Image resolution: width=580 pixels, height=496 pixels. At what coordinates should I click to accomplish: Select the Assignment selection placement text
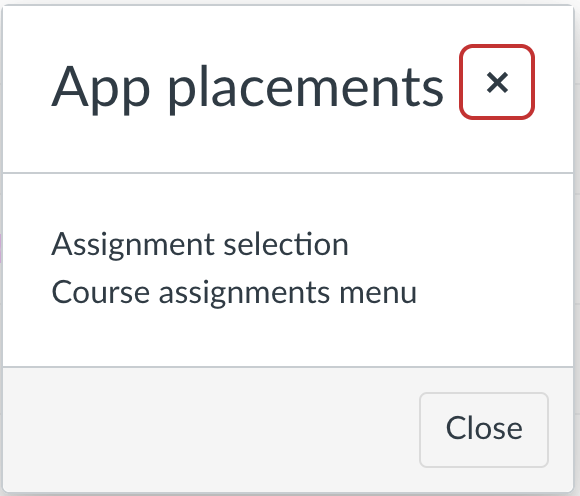click(x=200, y=245)
